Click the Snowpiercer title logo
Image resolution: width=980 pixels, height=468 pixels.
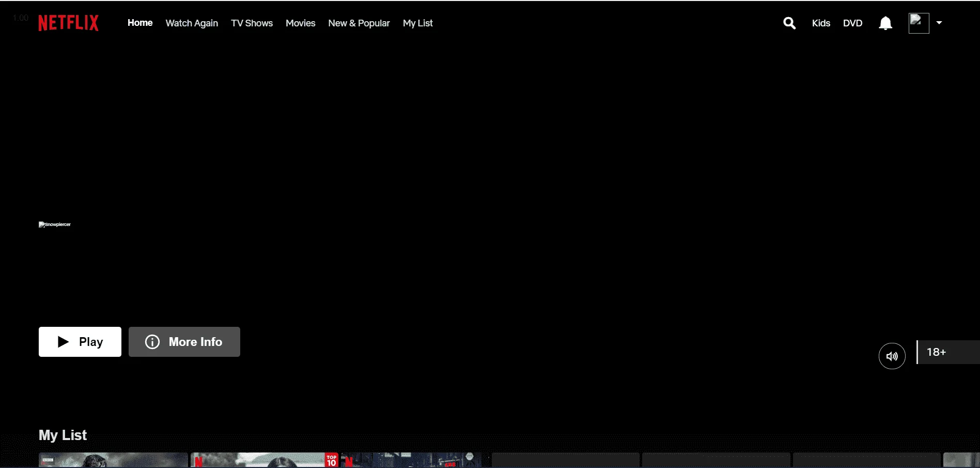(x=55, y=224)
